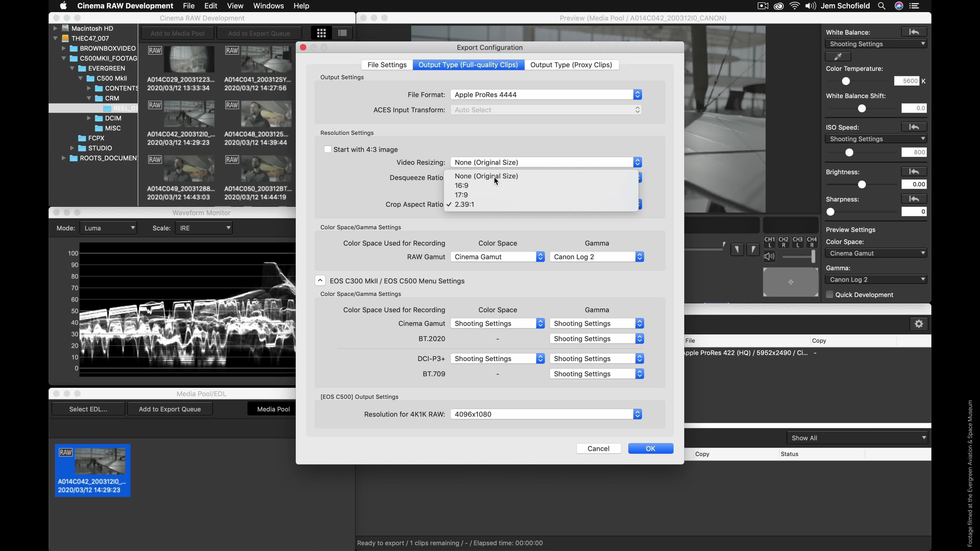Open the Windows menu
The width and height of the screenshot is (980, 551).
[x=268, y=6]
